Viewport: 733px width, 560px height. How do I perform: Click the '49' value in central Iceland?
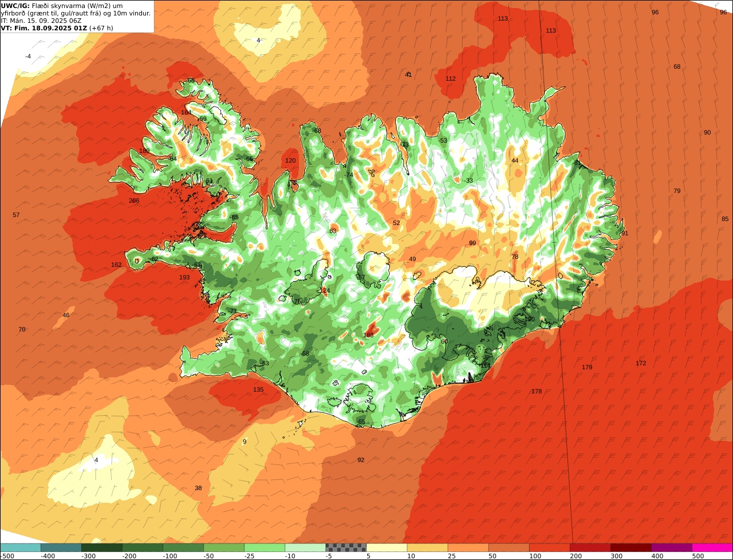pos(412,259)
